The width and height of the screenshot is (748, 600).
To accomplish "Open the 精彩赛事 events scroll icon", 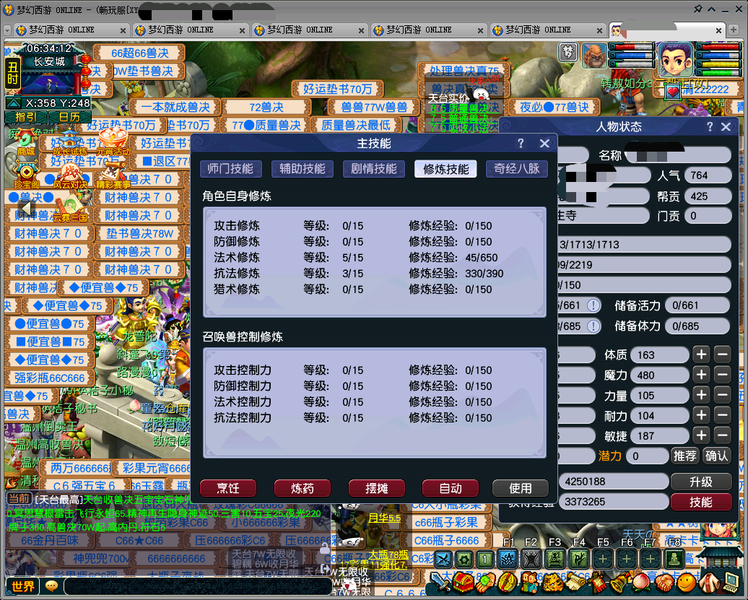I will [x=113, y=176].
